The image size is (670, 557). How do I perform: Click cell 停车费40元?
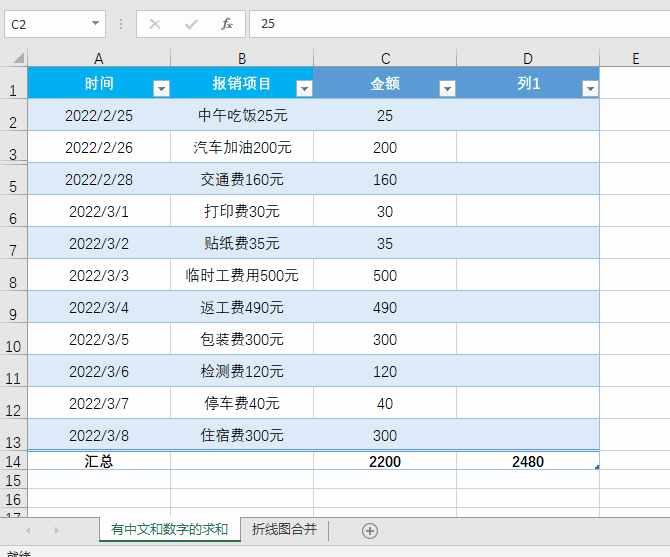pyautogui.click(x=242, y=404)
